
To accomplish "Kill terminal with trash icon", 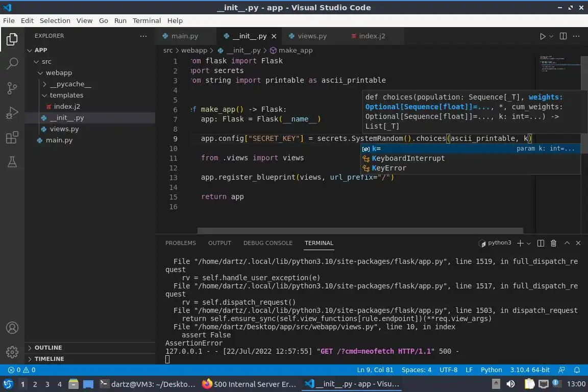I will 553,243.
